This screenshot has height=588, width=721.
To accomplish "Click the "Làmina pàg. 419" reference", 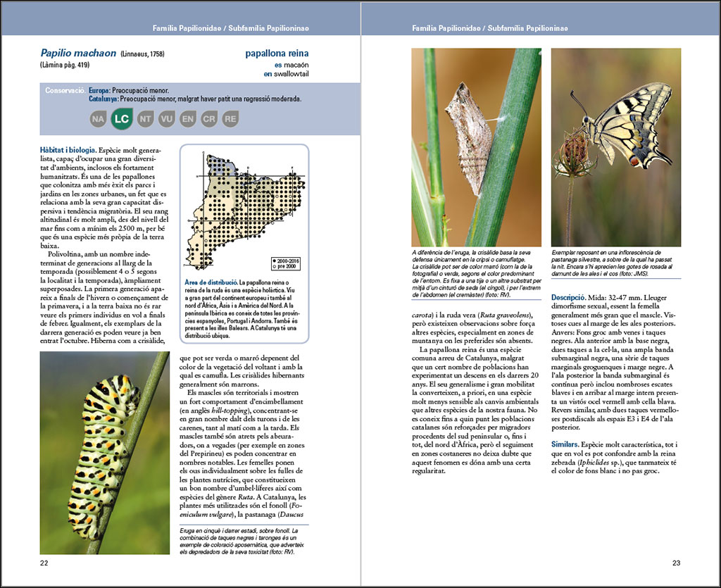I will 68,65.
